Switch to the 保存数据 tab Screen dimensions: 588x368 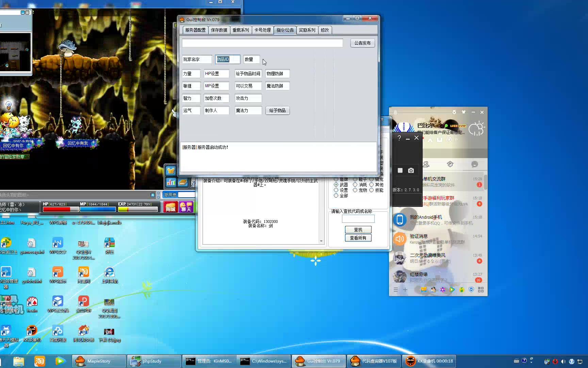[x=219, y=30]
